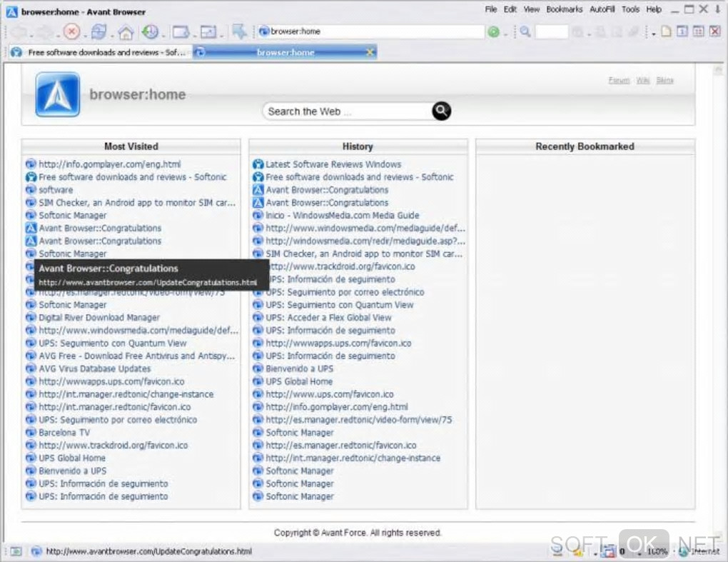Click the browser:home address bar field
The height and width of the screenshot is (562, 728).
pos(371,31)
